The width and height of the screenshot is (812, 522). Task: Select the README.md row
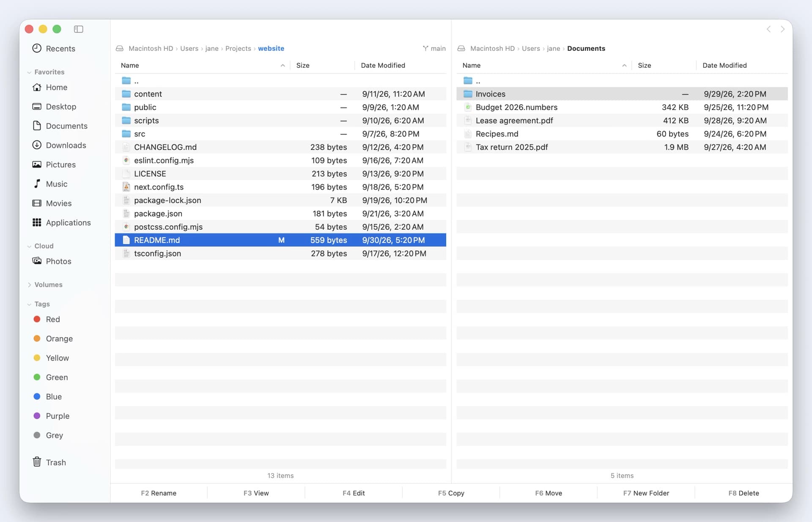(x=280, y=240)
